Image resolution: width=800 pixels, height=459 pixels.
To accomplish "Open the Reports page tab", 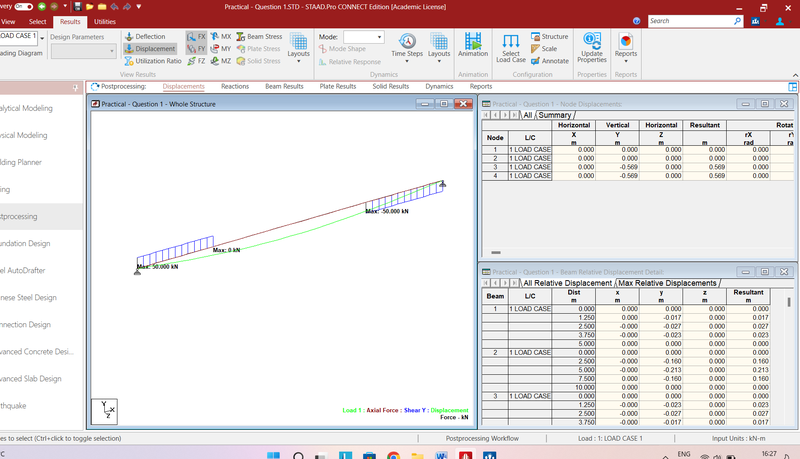I will click(x=481, y=86).
